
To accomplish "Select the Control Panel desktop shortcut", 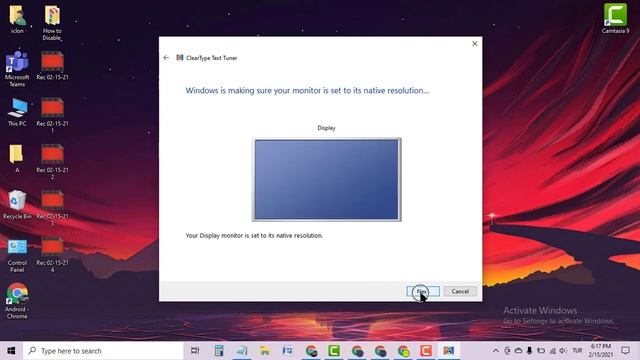I will [x=17, y=255].
